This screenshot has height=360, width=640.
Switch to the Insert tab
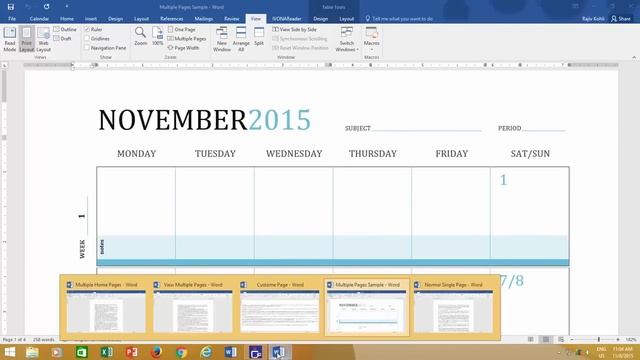coord(91,19)
